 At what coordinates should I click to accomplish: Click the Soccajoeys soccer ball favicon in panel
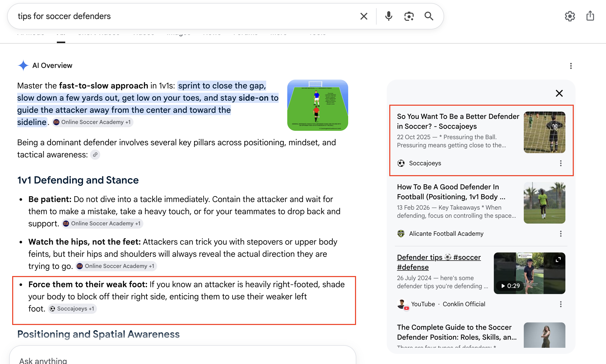tap(401, 163)
